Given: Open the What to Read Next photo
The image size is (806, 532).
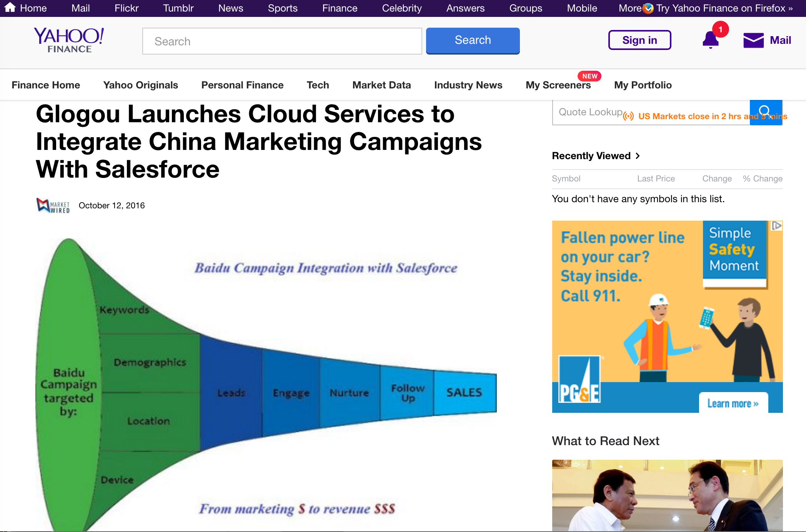Looking at the screenshot, I should 667,495.
